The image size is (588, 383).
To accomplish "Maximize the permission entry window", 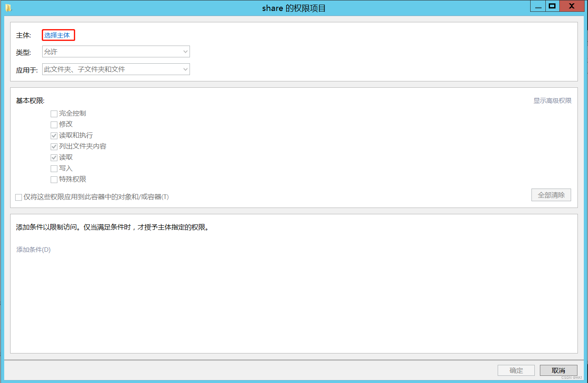I will click(552, 6).
